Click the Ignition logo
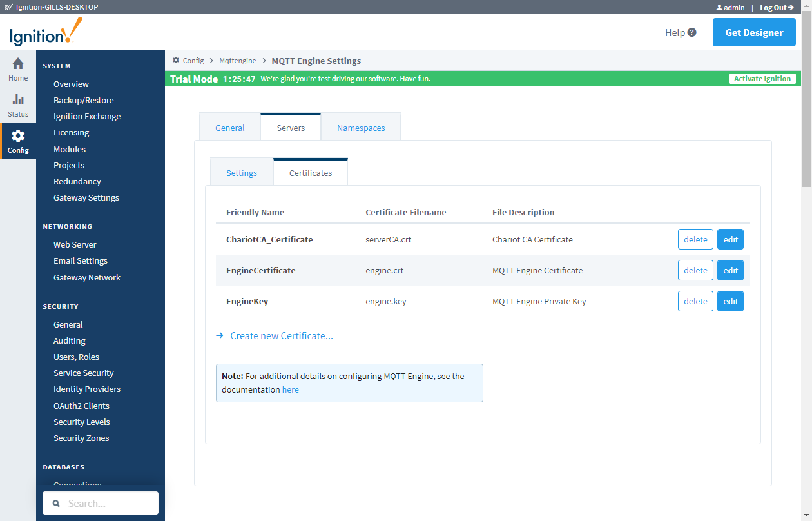This screenshot has width=812, height=521. click(46, 32)
